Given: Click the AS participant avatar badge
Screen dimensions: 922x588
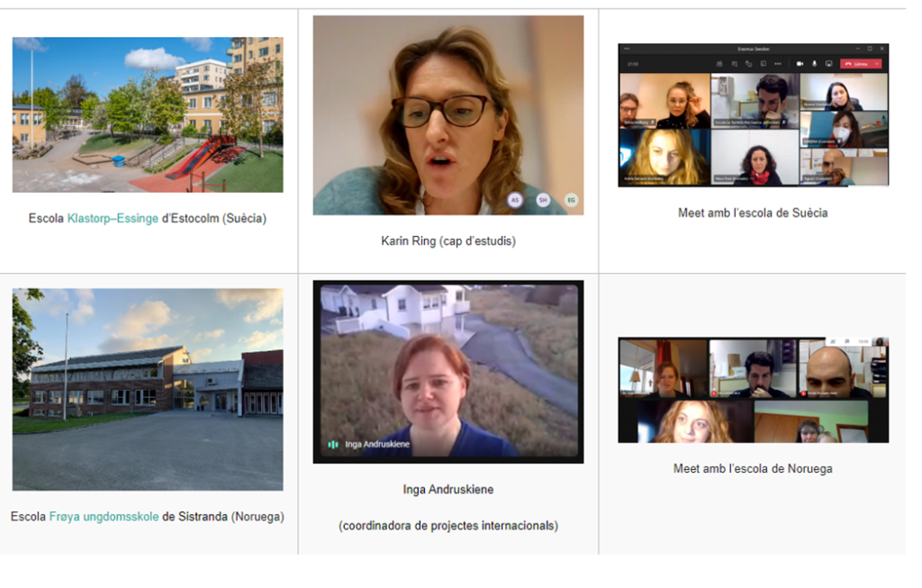Looking at the screenshot, I should pyautogui.click(x=515, y=200).
